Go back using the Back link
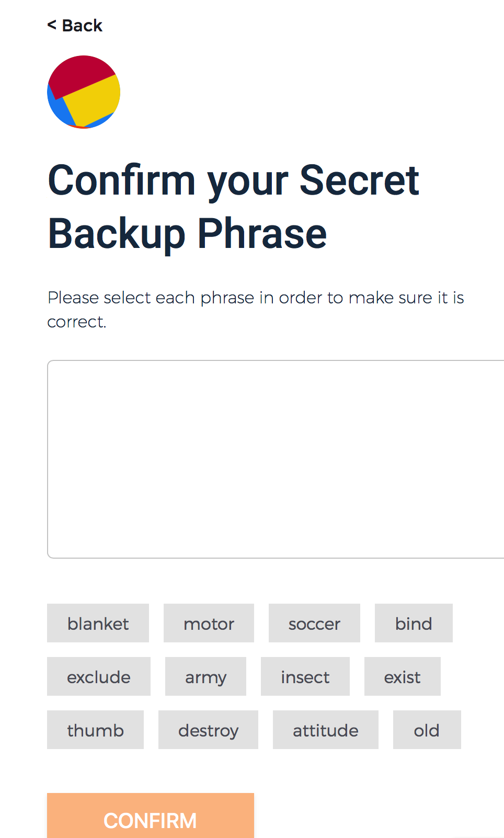504x838 pixels. [75, 25]
